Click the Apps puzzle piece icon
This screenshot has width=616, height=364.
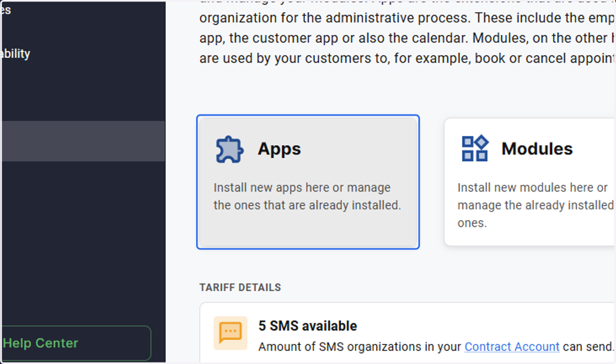[x=229, y=149]
